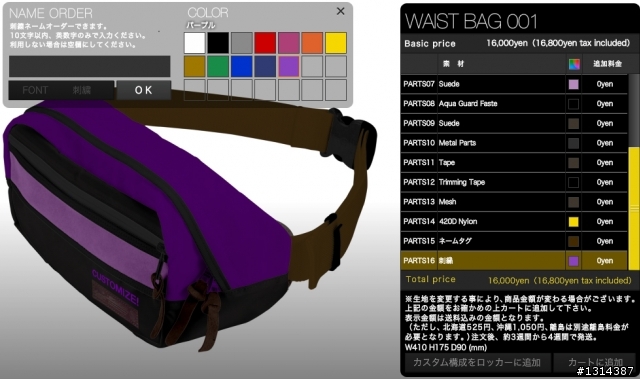
Task: Click the color swatch in PARTS11 row
Action: [573, 163]
